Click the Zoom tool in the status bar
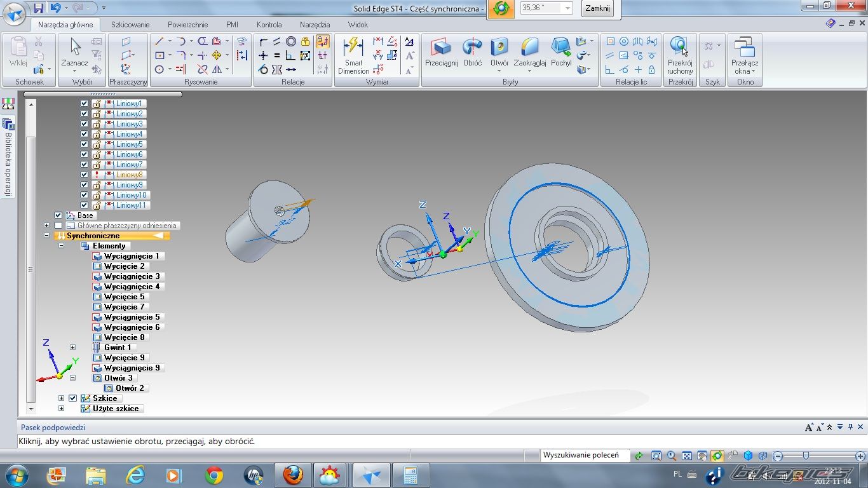The height and width of the screenshot is (488, 868). (x=672, y=456)
